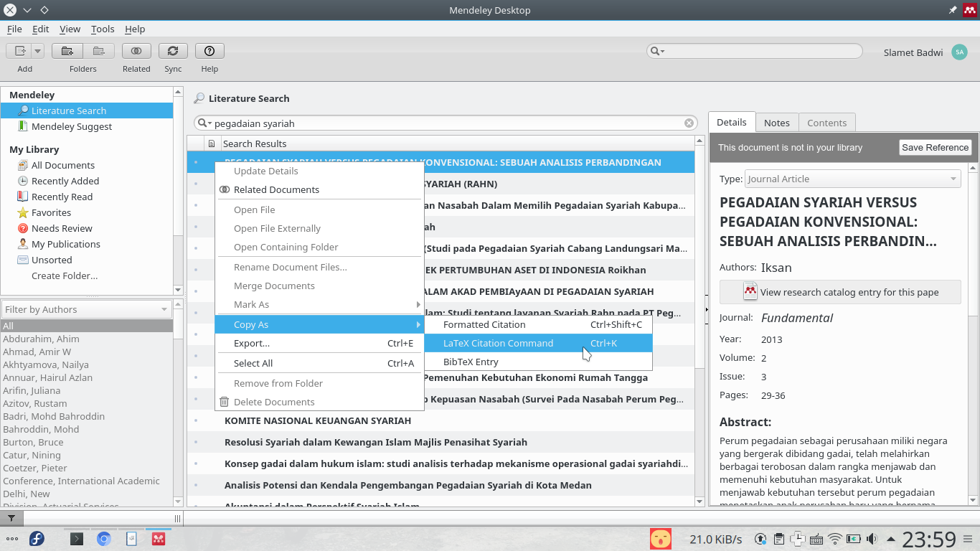Open the Edit menu
Screen dimensions: 980x551
pos(41,29)
